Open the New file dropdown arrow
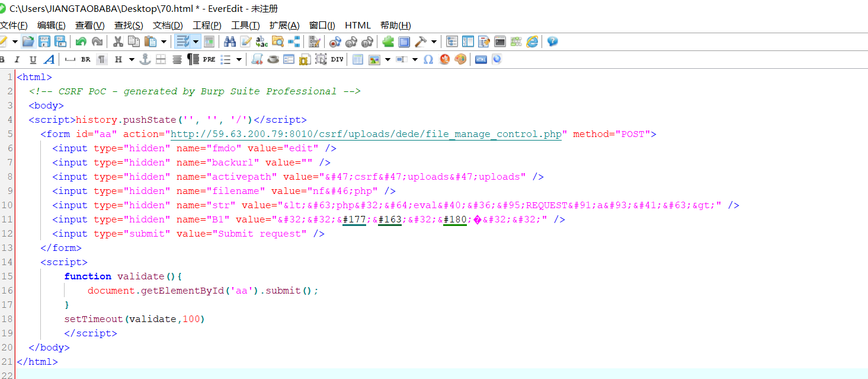This screenshot has width=868, height=379. [x=15, y=42]
